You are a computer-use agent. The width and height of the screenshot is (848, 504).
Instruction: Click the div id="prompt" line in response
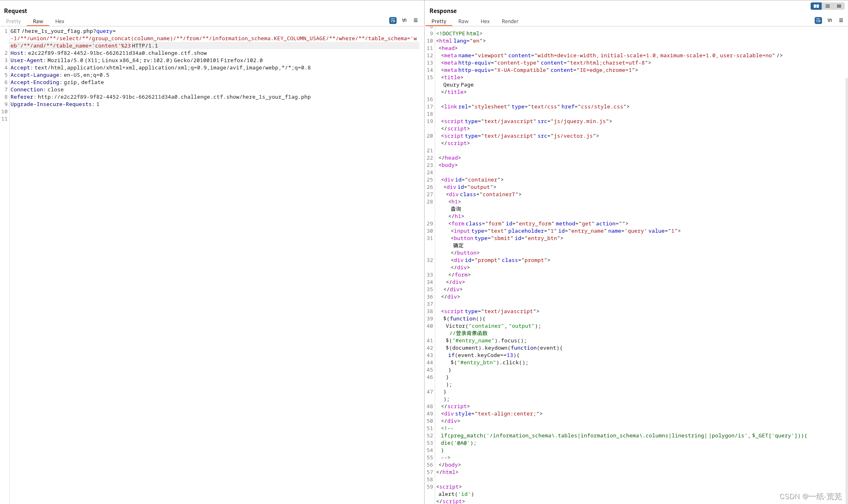point(501,260)
